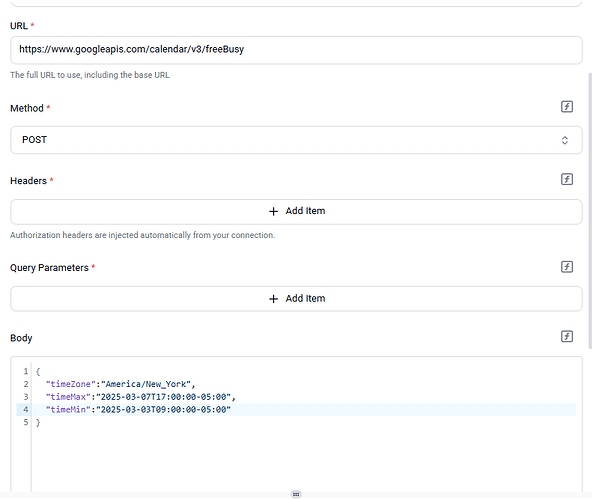
Task: Add Item to Query Parameters list
Action: pos(296,299)
